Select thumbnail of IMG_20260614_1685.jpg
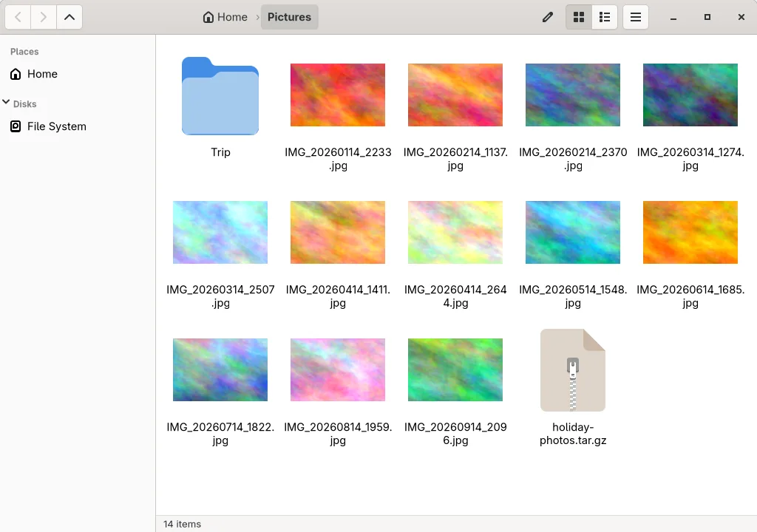This screenshot has width=757, height=532. click(690, 233)
